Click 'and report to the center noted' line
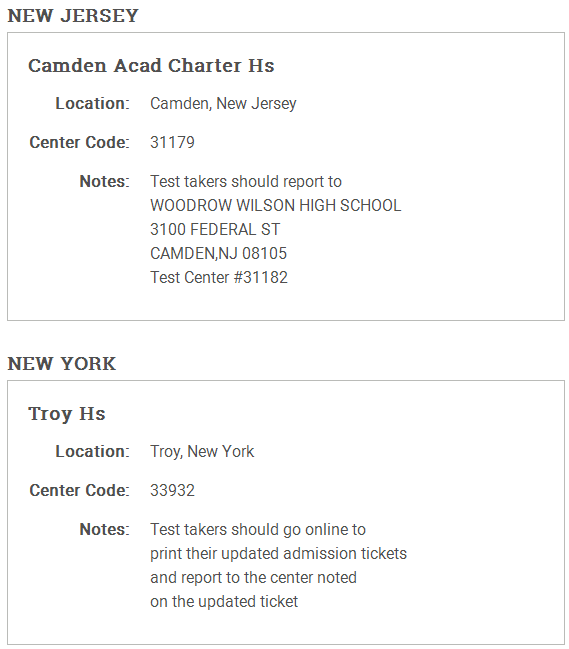The width and height of the screenshot is (569, 649). click(253, 577)
